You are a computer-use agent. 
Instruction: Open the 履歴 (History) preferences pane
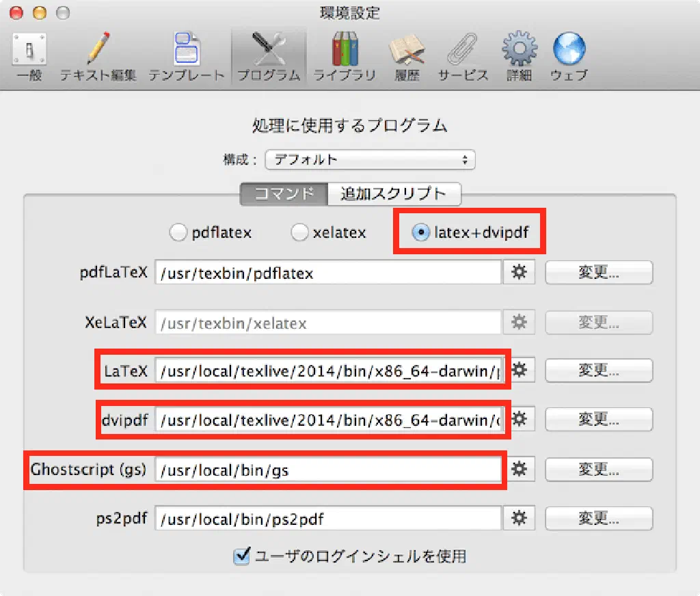coord(407,57)
